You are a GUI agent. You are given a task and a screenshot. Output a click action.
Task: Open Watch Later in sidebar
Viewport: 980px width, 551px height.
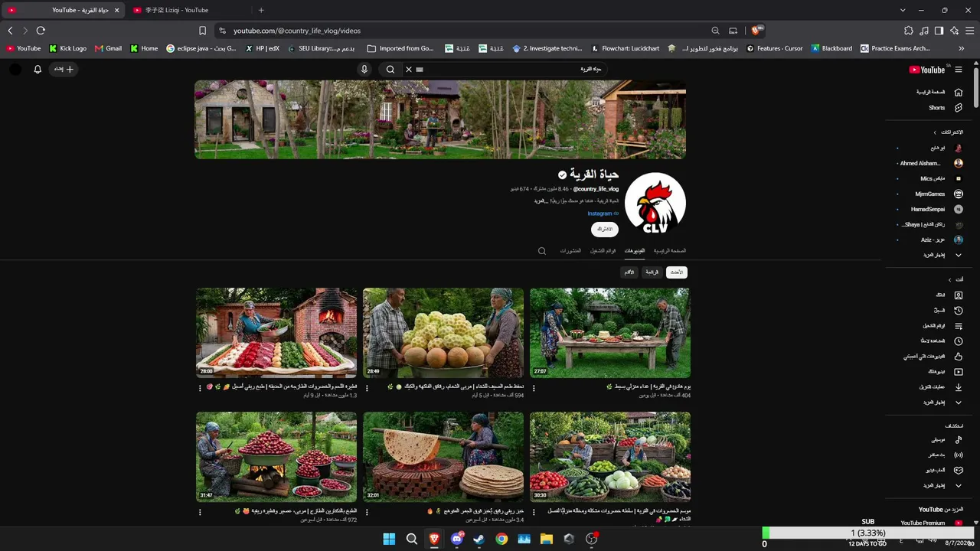click(958, 341)
